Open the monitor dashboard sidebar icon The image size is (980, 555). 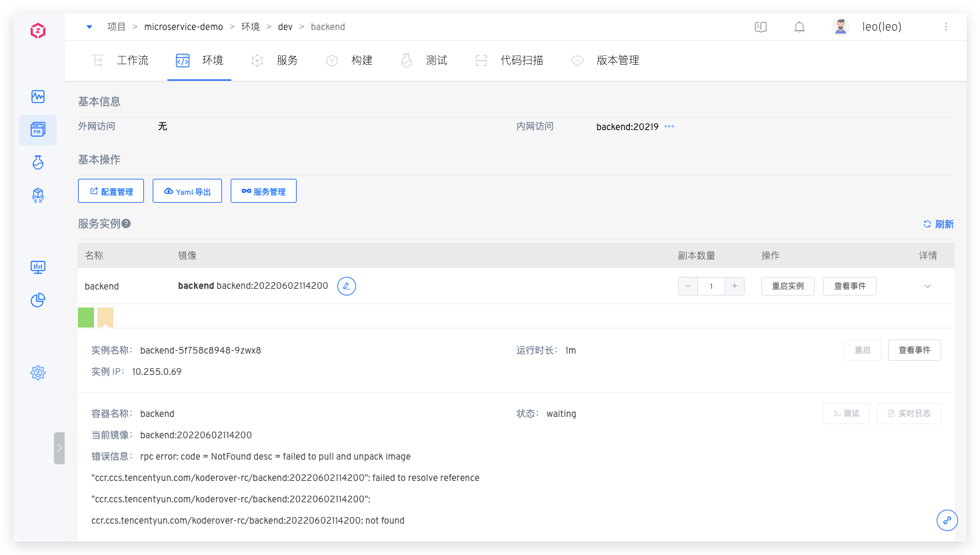pos(38,267)
